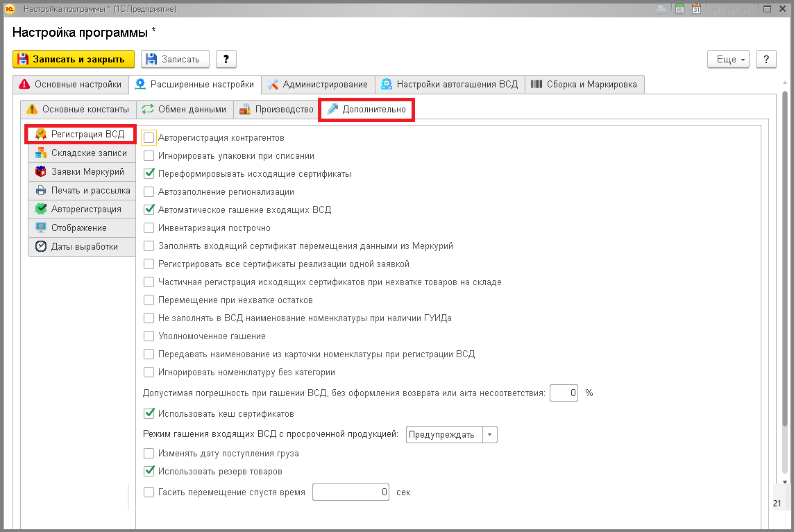Click the barcode icon on Сборка и Маркировка tab
The image size is (794, 532).
[537, 84]
